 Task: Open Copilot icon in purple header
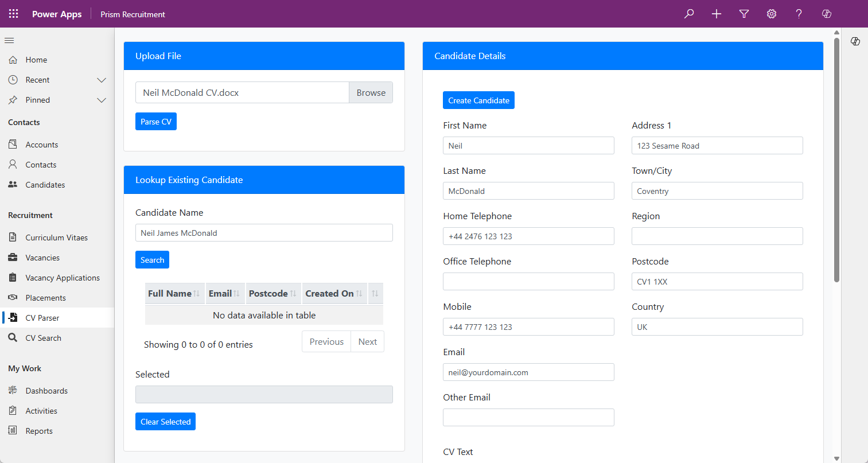(x=827, y=14)
